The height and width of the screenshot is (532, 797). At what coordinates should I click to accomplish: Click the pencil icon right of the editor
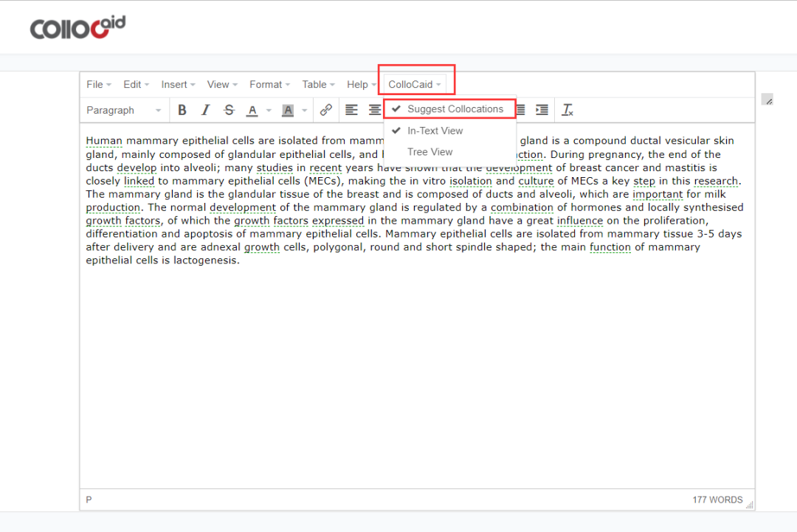[767, 100]
